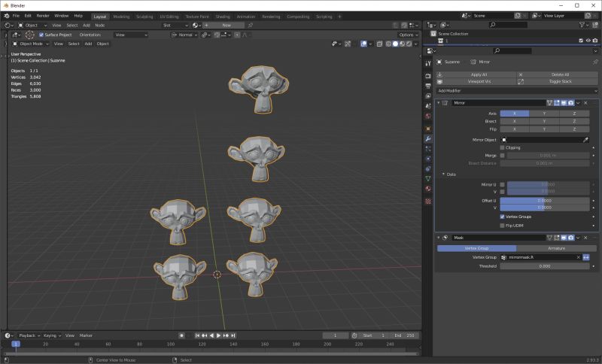Open the Texture properties tab icon
This screenshot has height=364, width=602.
pyautogui.click(x=428, y=201)
